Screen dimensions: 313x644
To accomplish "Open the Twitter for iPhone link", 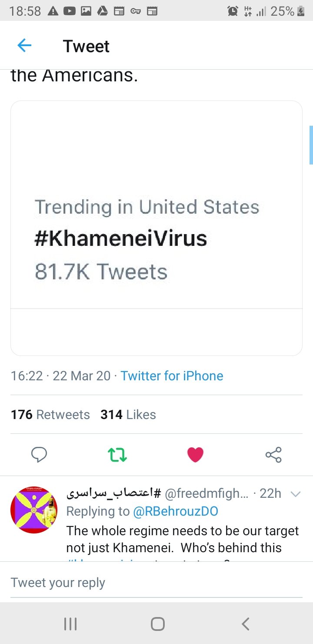I will click(172, 376).
